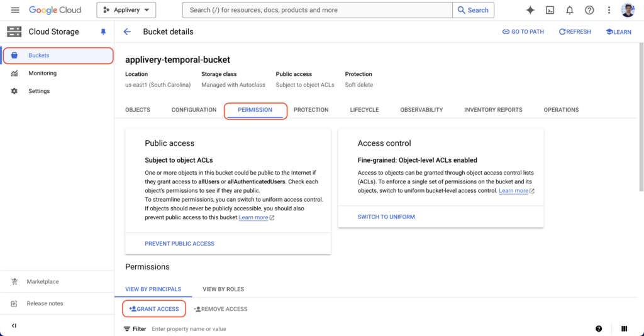Switch to the OBJECTS tab

(x=138, y=110)
